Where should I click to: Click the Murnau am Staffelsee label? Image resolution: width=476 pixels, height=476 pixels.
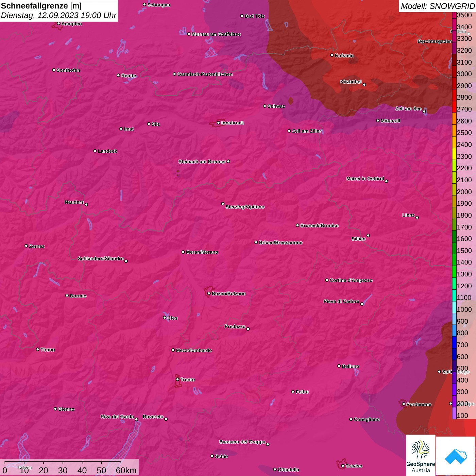click(x=216, y=34)
